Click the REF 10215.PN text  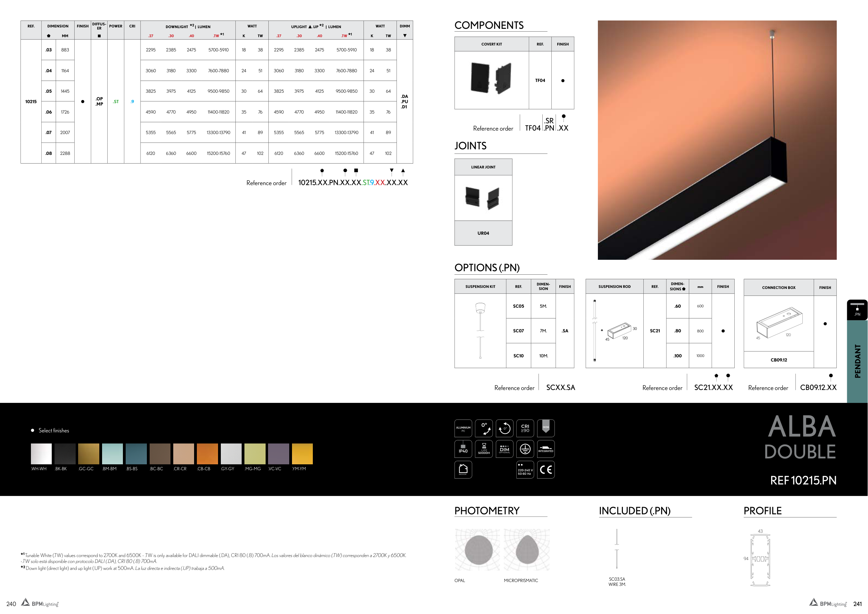tap(803, 480)
